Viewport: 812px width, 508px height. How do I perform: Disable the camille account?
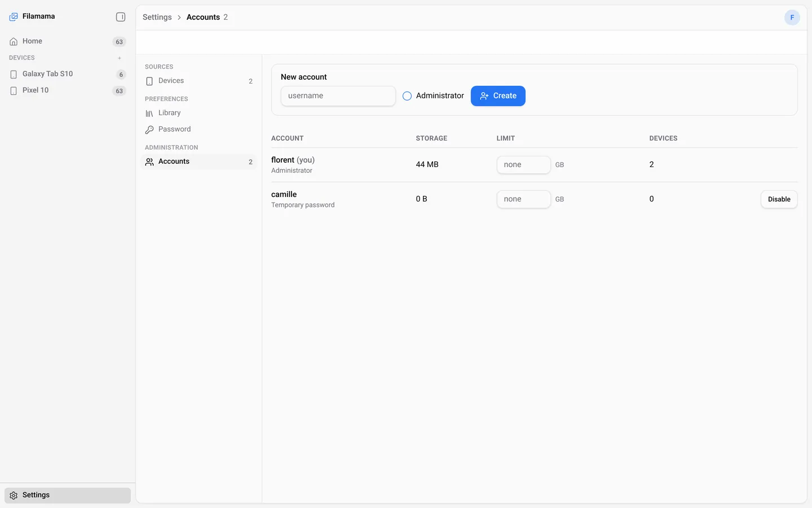click(779, 199)
